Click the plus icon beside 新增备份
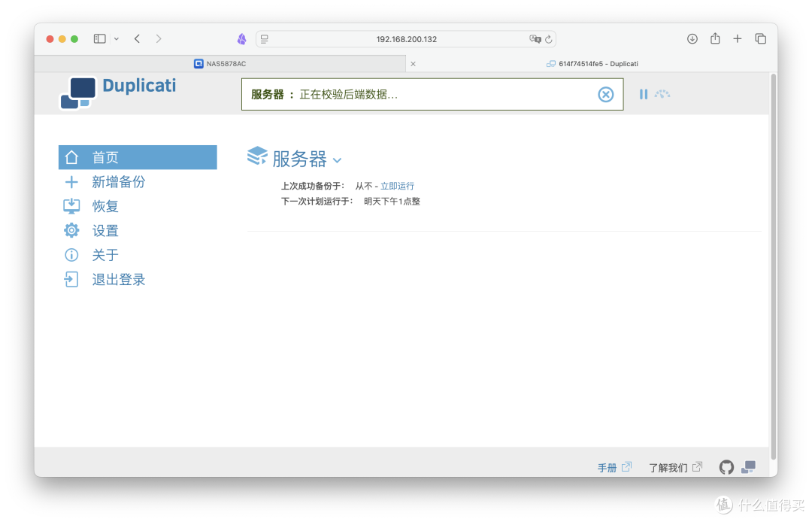 coord(71,182)
